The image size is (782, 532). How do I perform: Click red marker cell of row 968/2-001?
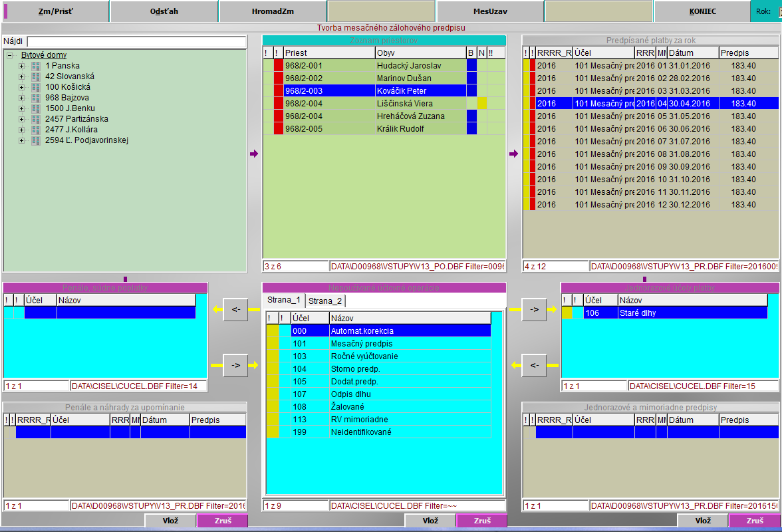278,65
